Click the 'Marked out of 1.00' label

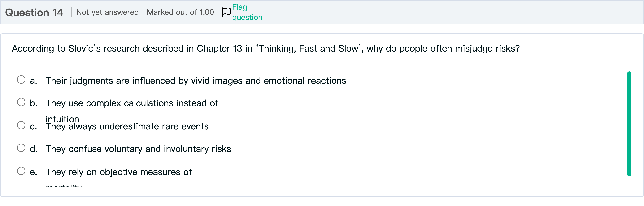(x=180, y=12)
